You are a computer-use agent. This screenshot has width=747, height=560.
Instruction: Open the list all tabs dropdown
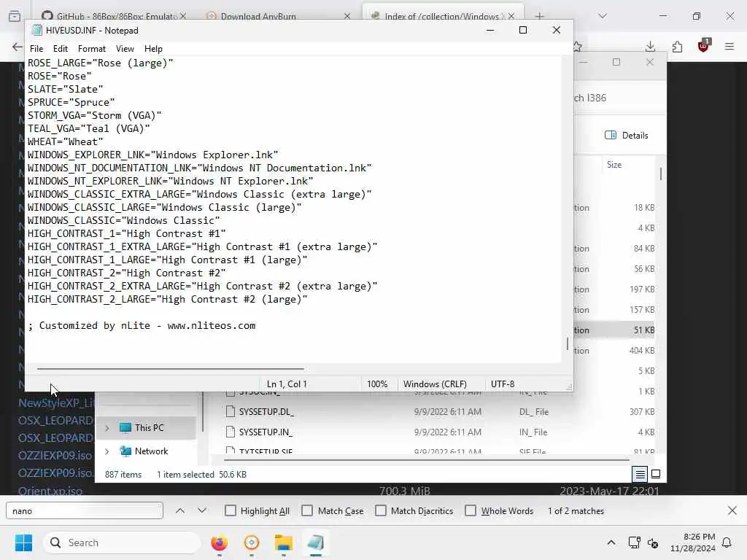[603, 16]
